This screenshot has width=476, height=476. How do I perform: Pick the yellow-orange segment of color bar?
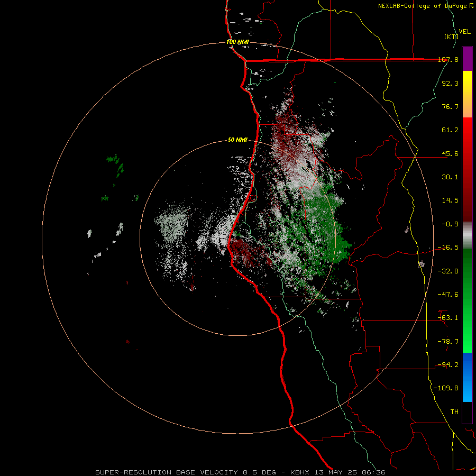[x=467, y=94]
